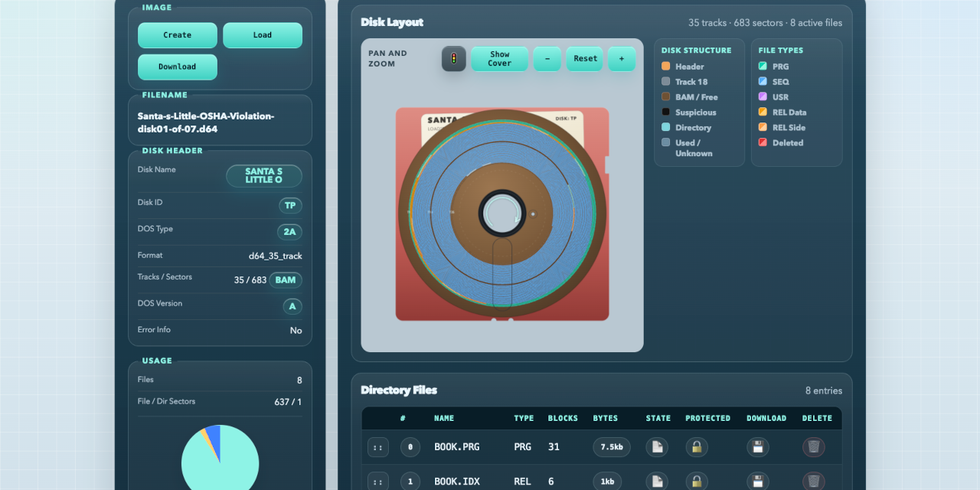Click the USR file type swatch
The height and width of the screenshot is (490, 980).
(763, 97)
